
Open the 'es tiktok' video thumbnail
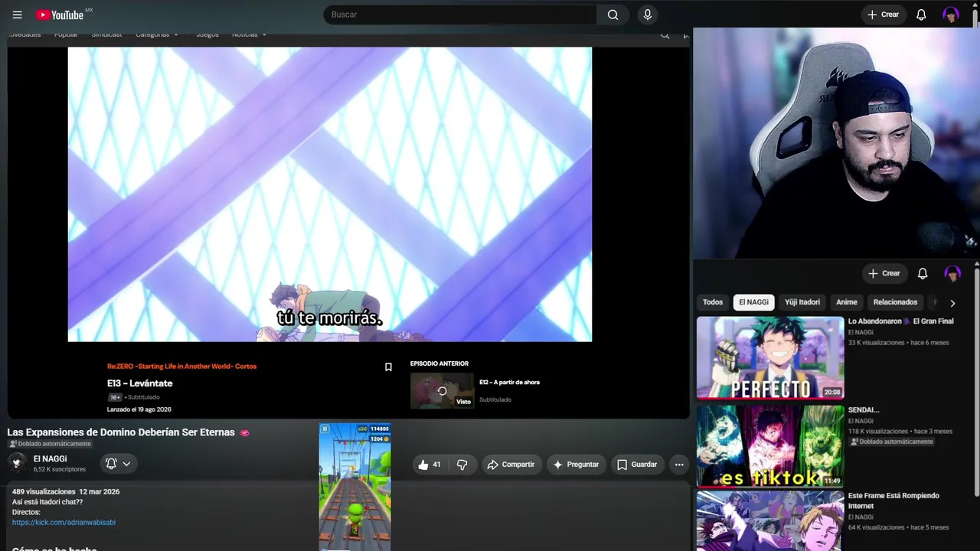770,446
